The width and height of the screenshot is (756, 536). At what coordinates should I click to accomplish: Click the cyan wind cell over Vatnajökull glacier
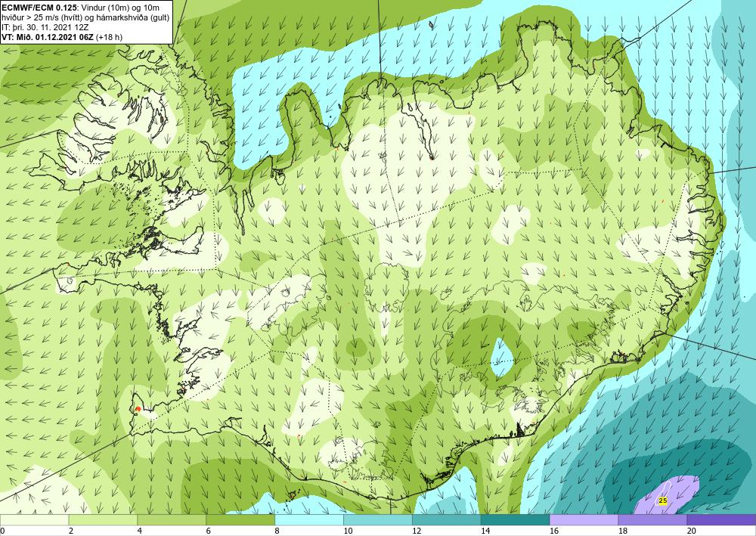tap(502, 358)
